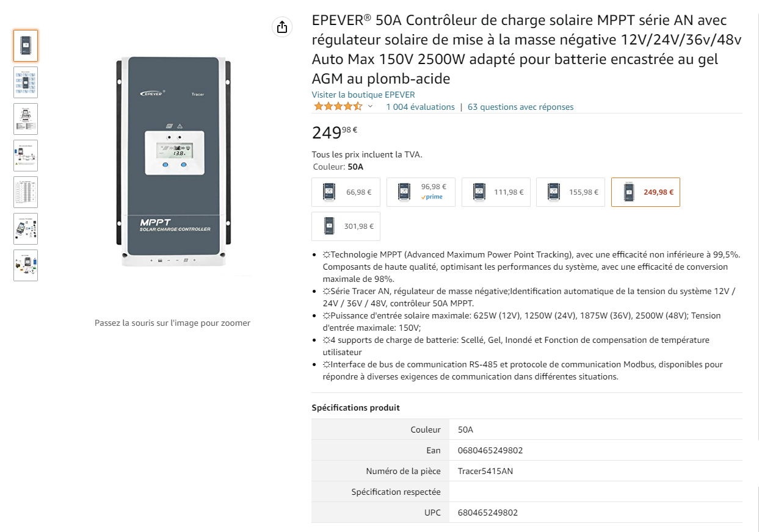759x532 pixels.
Task: Choose the 111,98 € variant option
Action: click(496, 192)
